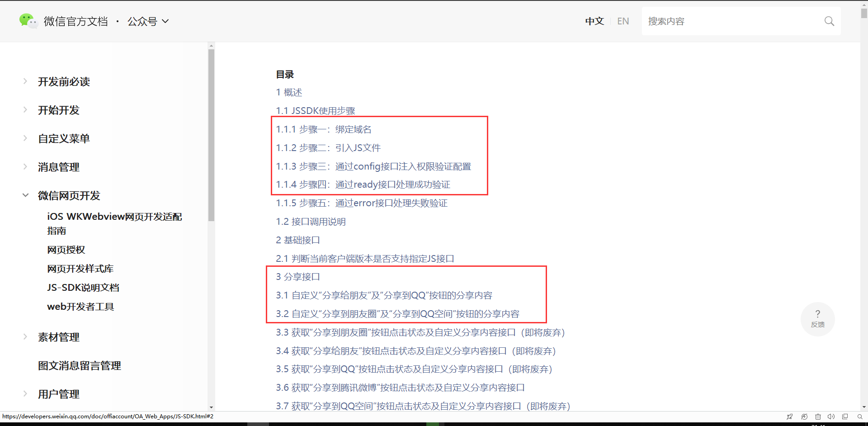Open iOS WKWebview网页开发适配指南 page
Screen dimensions: 868x426
[x=114, y=224]
